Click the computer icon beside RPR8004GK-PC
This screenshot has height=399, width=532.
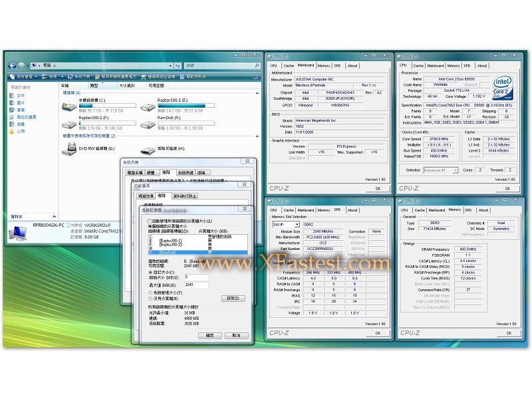(18, 233)
